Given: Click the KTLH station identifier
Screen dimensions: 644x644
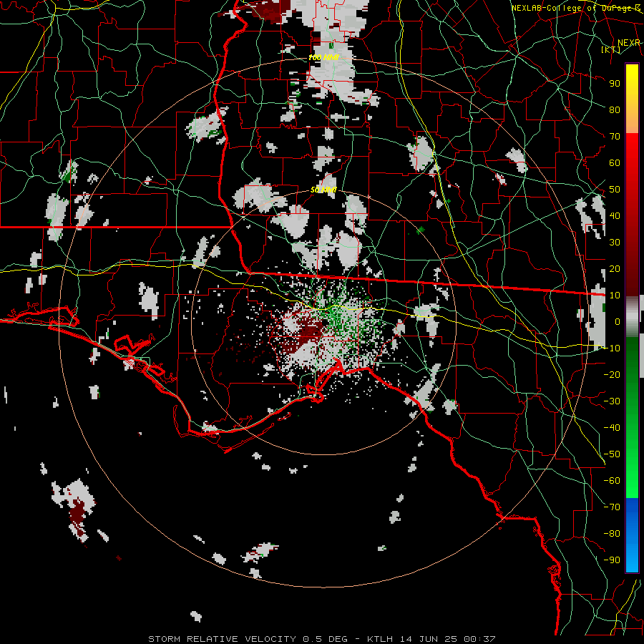Looking at the screenshot, I should (x=381, y=639).
